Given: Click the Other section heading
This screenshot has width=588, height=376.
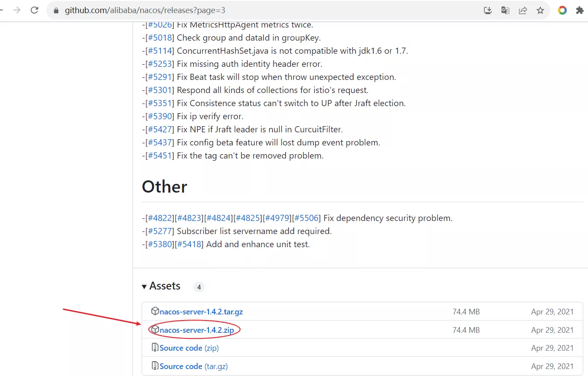Looking at the screenshot, I should tap(164, 187).
